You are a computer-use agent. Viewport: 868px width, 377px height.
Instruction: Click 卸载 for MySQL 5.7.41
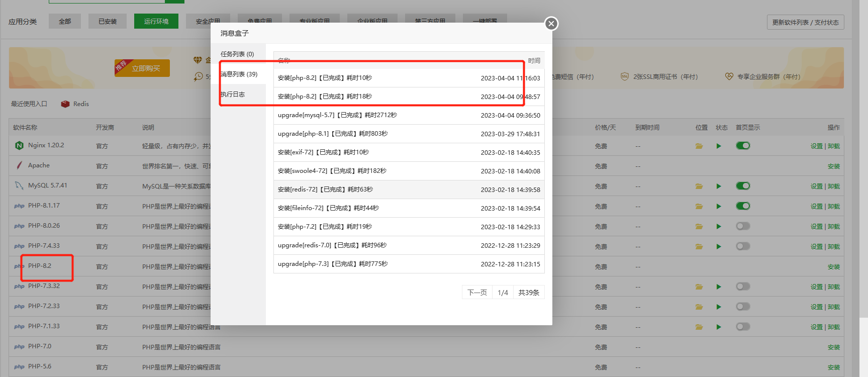tap(834, 186)
